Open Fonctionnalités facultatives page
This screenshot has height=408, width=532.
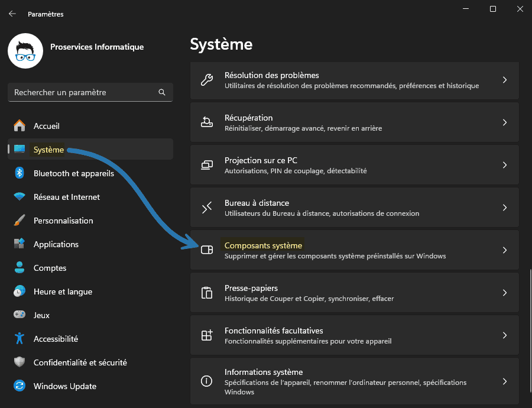click(x=355, y=335)
